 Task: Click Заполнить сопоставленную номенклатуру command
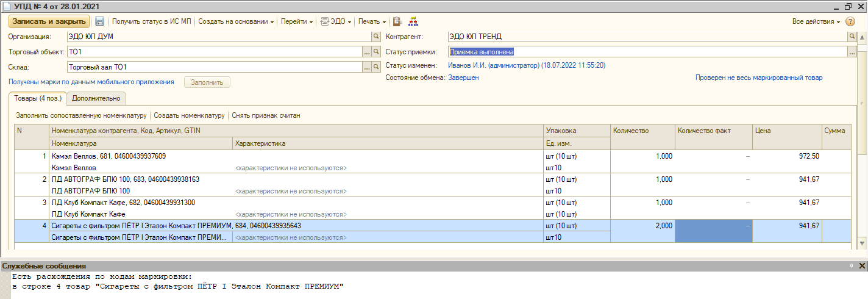tap(81, 115)
